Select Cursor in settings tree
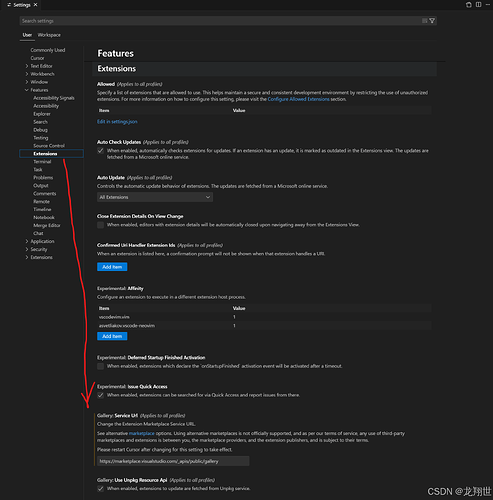The image size is (493, 500). tap(37, 58)
